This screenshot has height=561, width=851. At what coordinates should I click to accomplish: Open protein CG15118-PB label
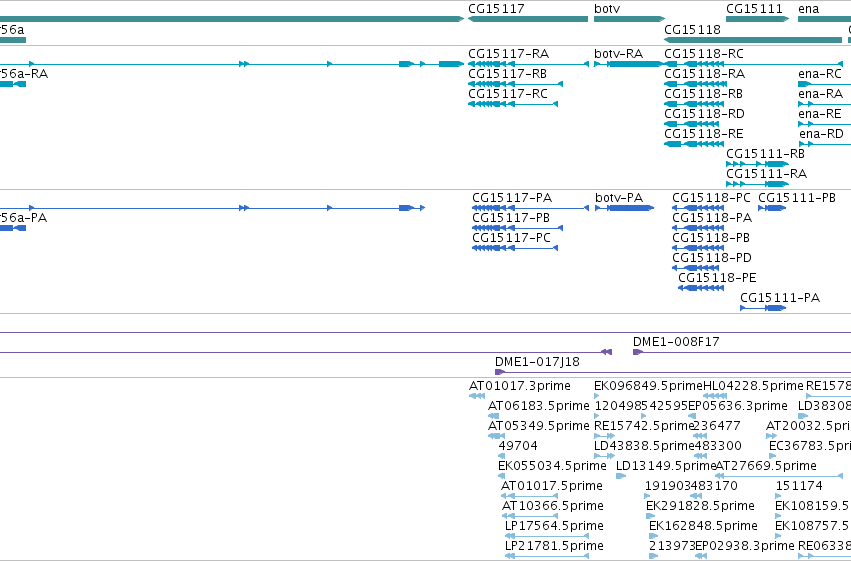point(711,238)
